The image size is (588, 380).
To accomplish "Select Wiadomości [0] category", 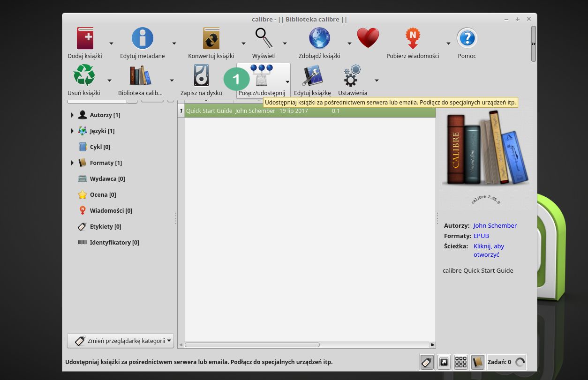I will 111,210.
